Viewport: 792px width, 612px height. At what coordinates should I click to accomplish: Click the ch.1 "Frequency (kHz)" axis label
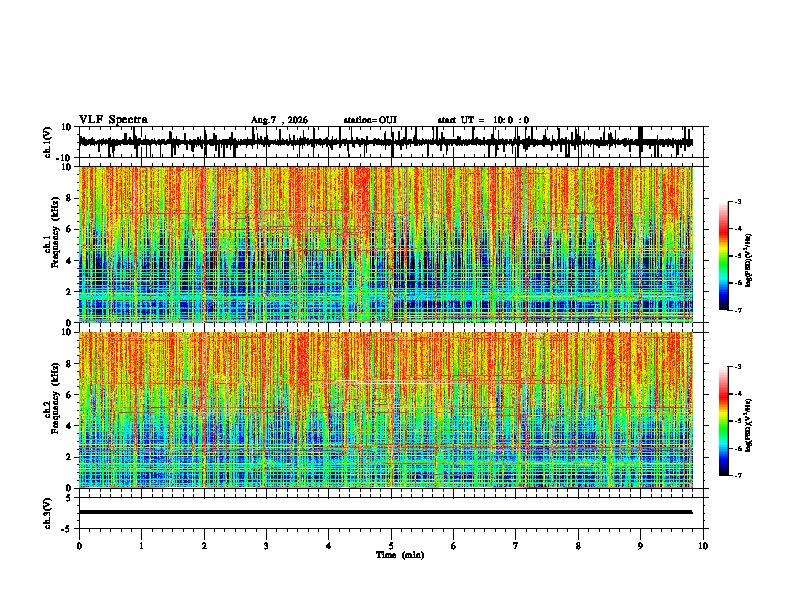tap(55, 233)
